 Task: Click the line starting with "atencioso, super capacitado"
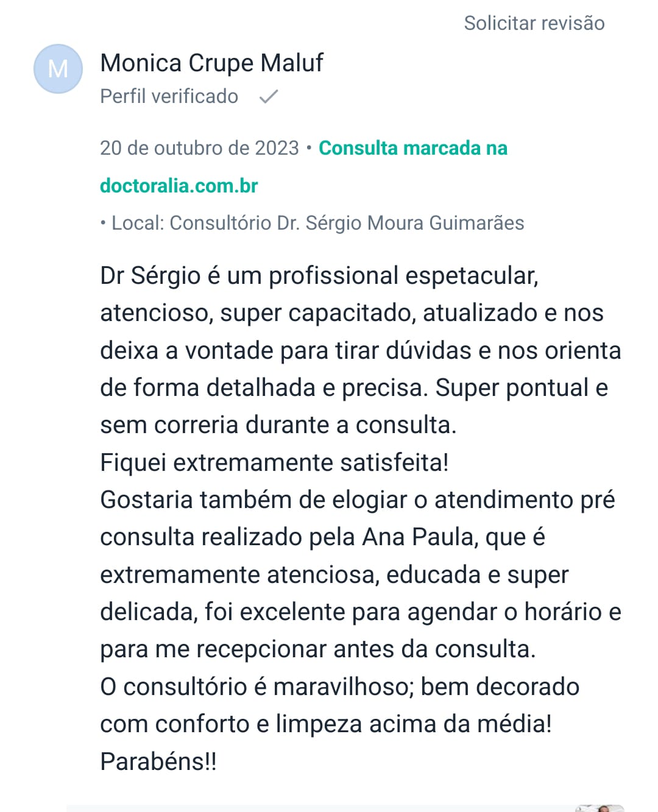(x=352, y=313)
